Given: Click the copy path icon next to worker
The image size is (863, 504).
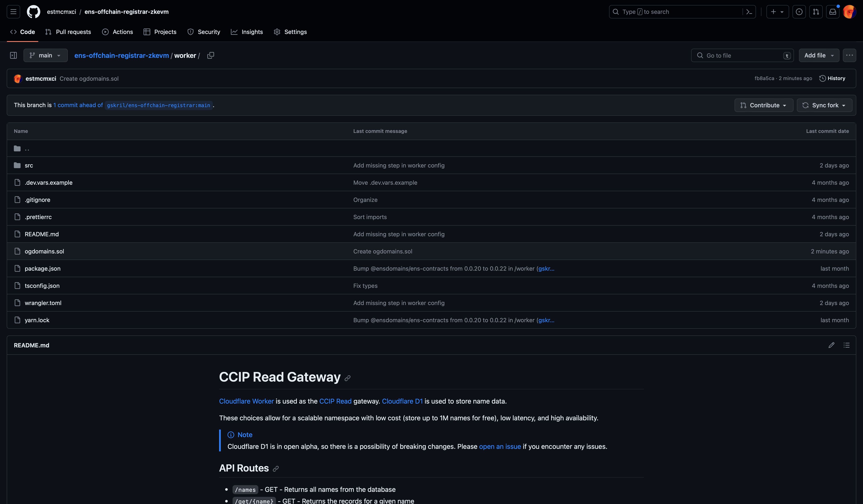Looking at the screenshot, I should coord(210,55).
